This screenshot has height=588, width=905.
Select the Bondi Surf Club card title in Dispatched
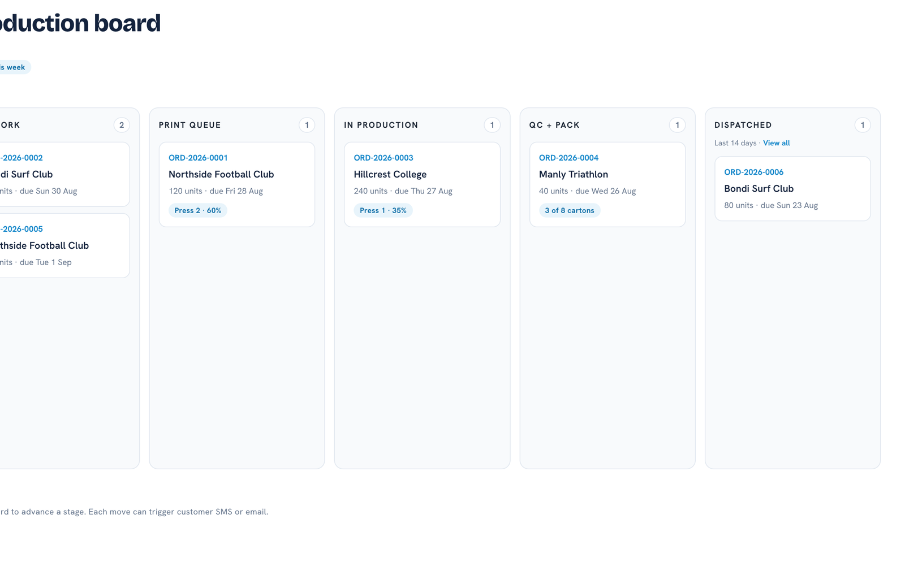tap(759, 188)
